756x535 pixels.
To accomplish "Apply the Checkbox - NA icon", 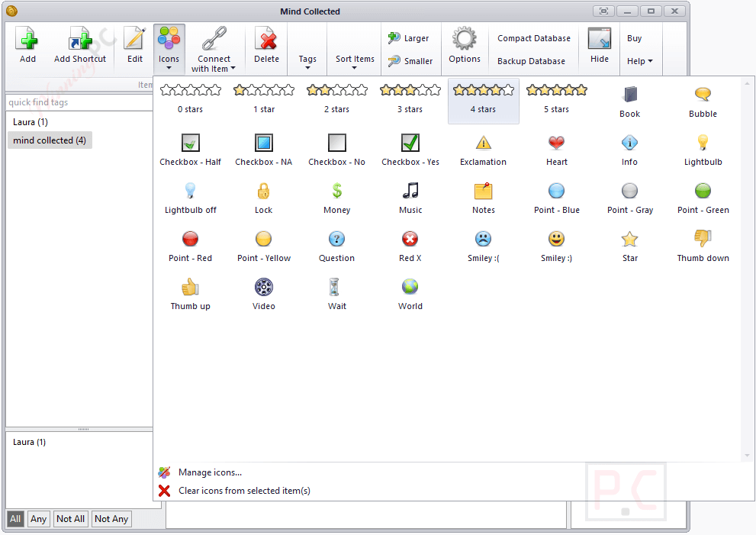I will [264, 150].
